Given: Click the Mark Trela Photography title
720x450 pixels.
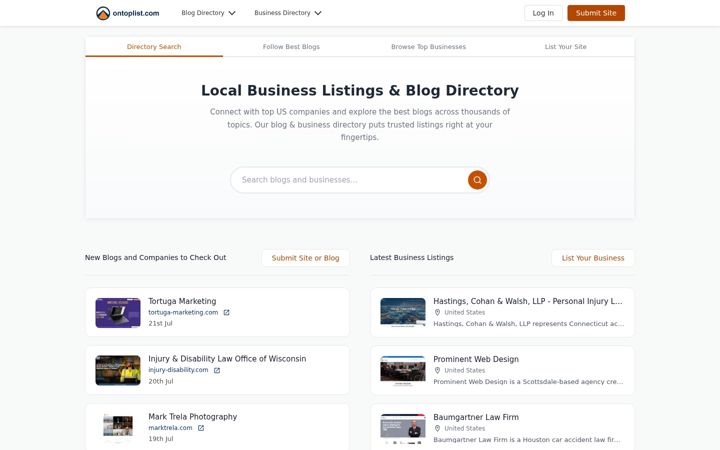Looking at the screenshot, I should 192,417.
